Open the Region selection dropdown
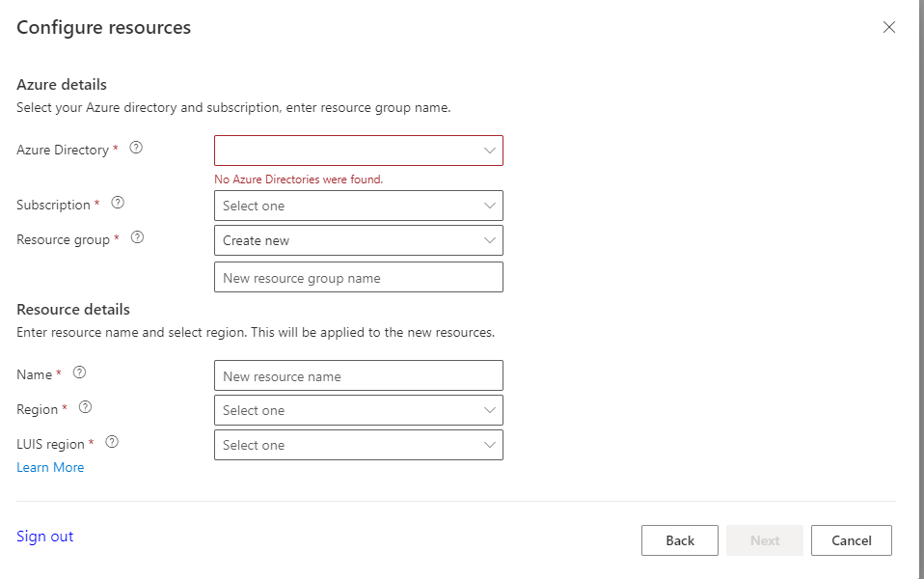Screen dimensions: 924x579 click(358, 410)
